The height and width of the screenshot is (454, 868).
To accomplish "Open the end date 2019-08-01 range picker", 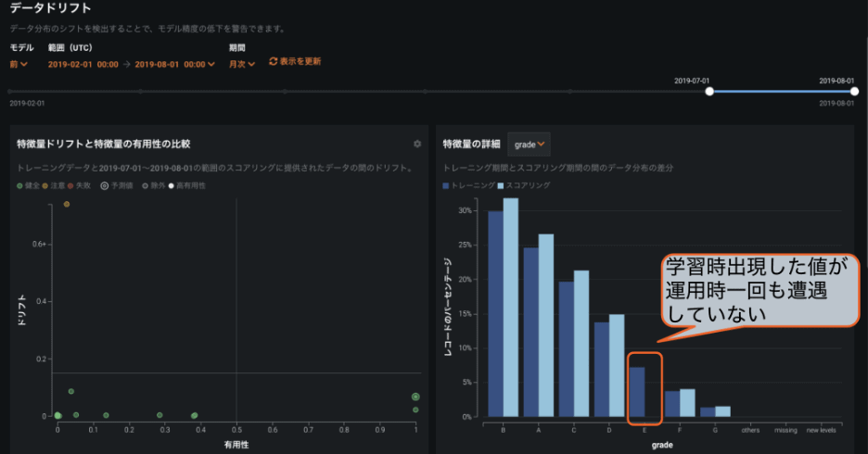I will (175, 64).
